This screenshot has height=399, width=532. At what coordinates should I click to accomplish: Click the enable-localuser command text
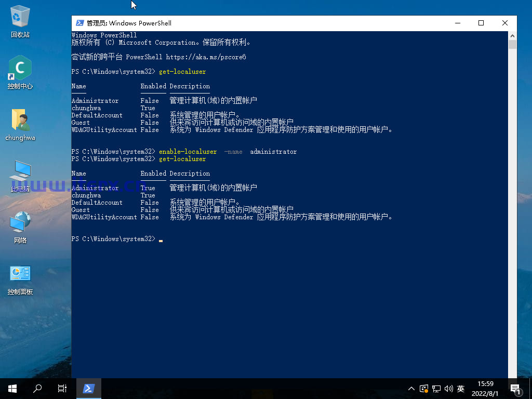[188, 152]
